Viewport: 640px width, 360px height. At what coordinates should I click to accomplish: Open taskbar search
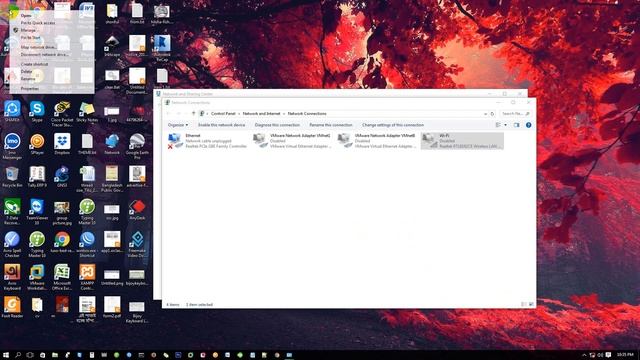[18, 355]
